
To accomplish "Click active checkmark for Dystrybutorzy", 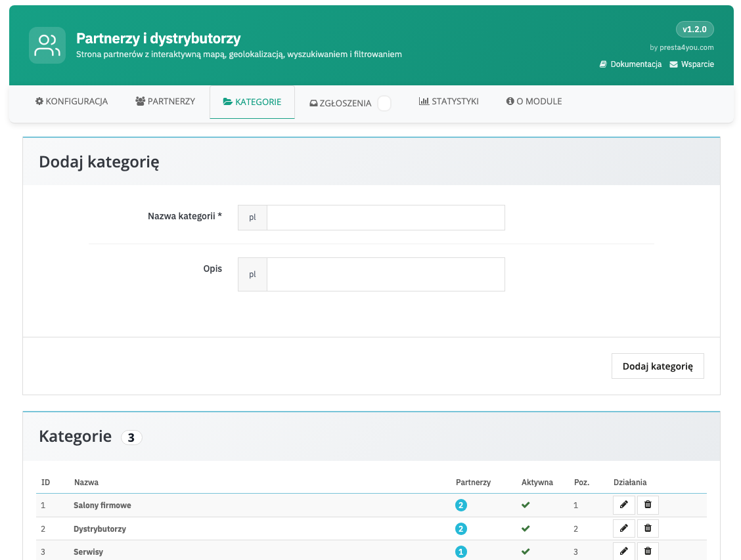I will coord(526,528).
